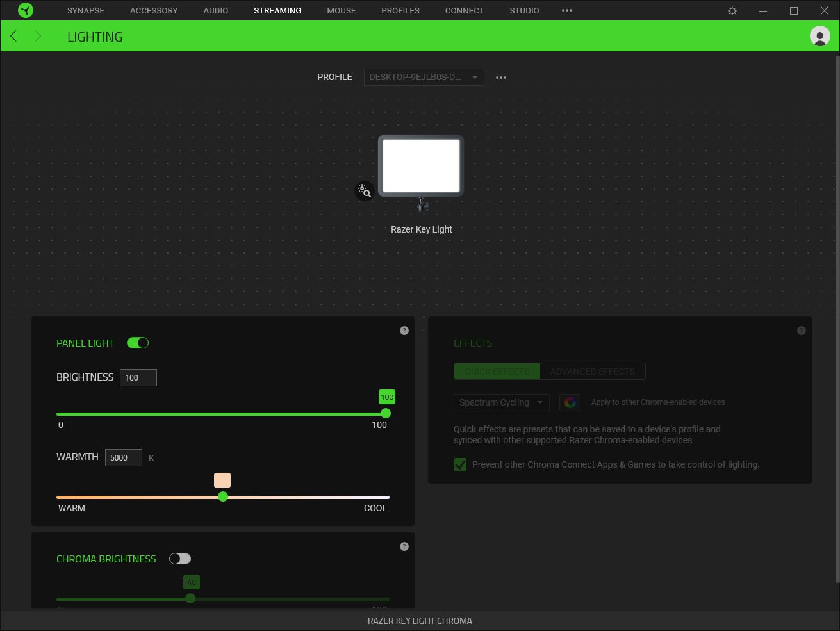Image resolution: width=840 pixels, height=631 pixels.
Task: Click the LIGHTING page title
Action: point(95,37)
